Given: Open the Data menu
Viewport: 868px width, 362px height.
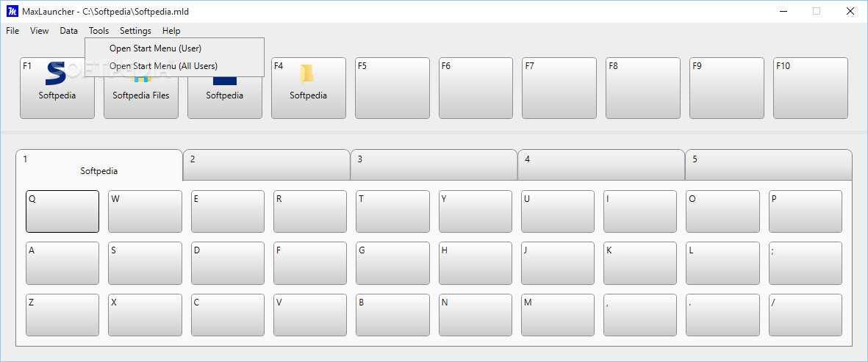Looking at the screenshot, I should (68, 31).
